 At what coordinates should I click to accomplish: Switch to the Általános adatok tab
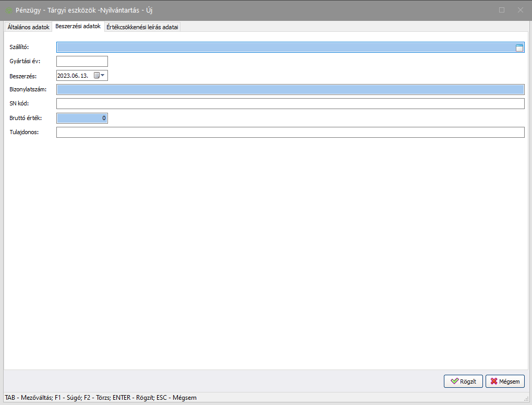pyautogui.click(x=29, y=27)
